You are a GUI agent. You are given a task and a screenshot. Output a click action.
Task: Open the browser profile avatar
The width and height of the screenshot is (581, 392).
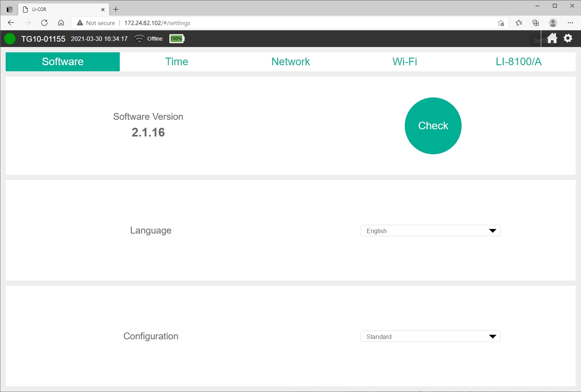pos(553,23)
